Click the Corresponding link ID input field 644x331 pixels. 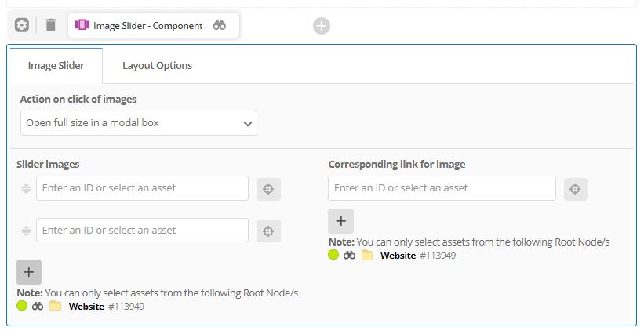[x=442, y=188]
